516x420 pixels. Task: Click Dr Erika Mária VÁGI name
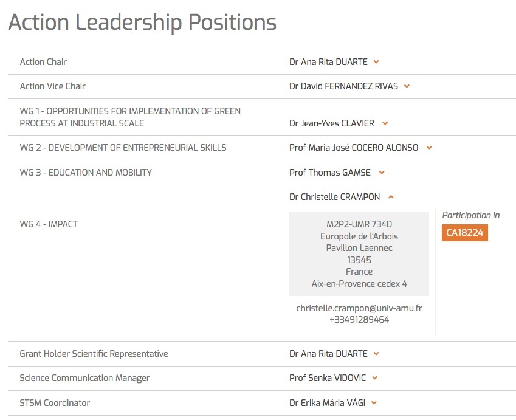tap(327, 402)
